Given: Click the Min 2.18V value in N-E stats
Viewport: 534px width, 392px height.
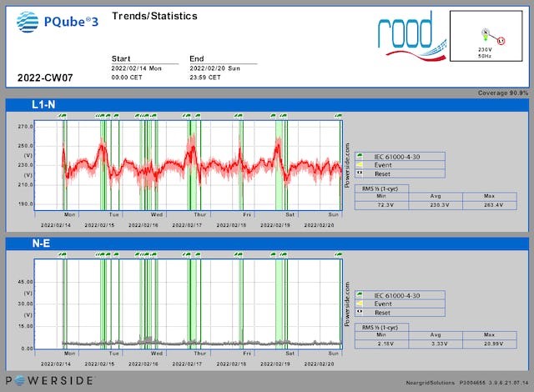Looking at the screenshot, I should click(x=384, y=343).
